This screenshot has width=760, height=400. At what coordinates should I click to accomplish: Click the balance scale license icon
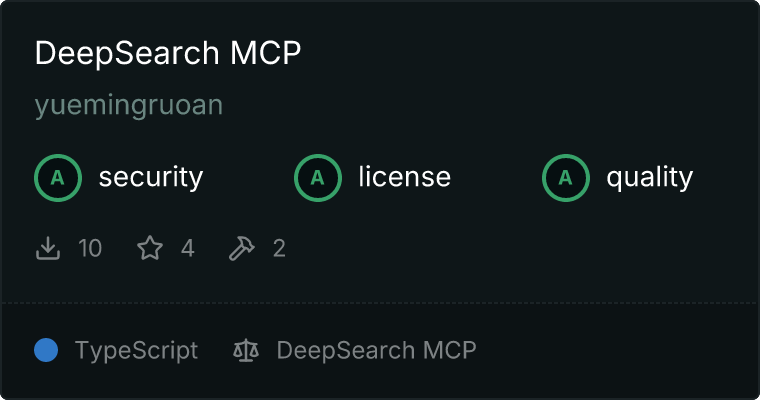point(246,350)
